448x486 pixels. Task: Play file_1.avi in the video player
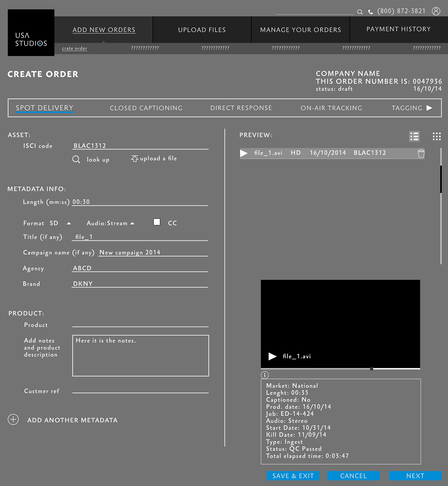273,356
